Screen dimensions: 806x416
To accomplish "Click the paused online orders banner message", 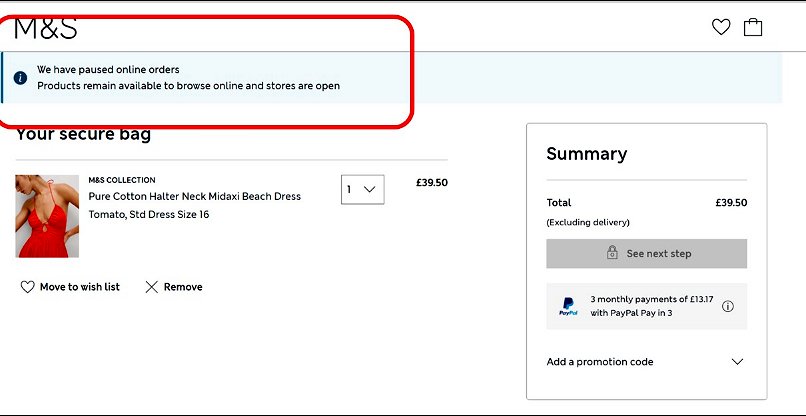I will click(188, 78).
